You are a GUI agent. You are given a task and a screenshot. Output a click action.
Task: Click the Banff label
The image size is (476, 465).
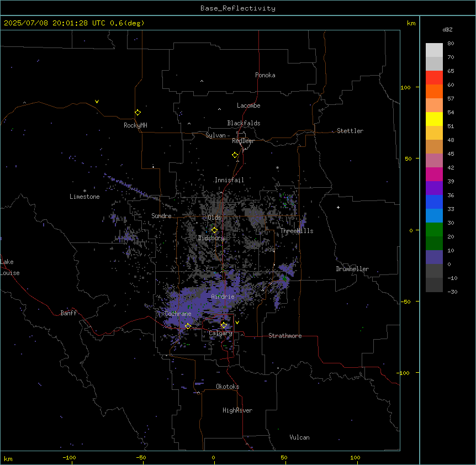click(x=68, y=313)
